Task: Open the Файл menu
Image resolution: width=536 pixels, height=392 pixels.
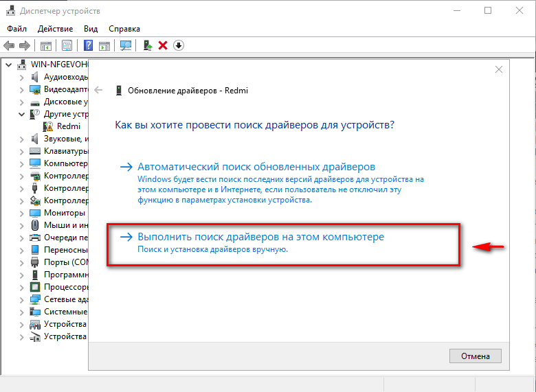Action: click(16, 29)
